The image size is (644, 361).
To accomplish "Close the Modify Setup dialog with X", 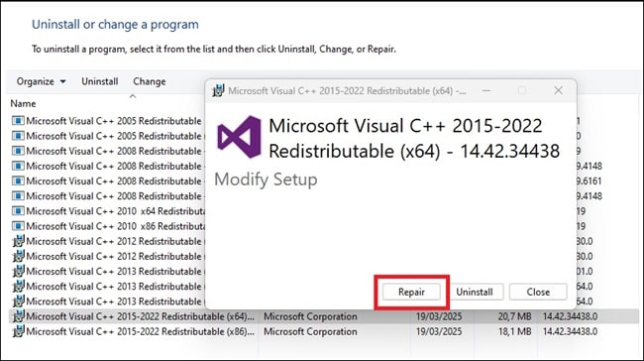I will click(558, 90).
